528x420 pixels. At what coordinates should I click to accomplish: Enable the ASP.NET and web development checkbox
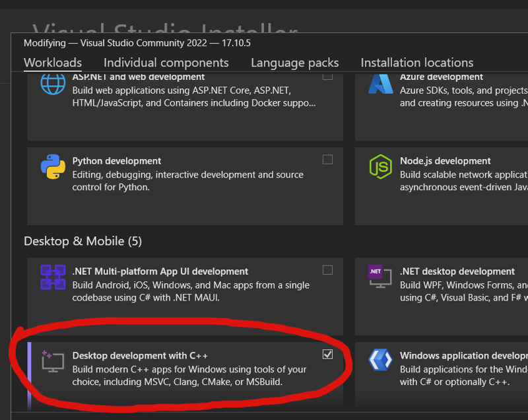point(327,77)
